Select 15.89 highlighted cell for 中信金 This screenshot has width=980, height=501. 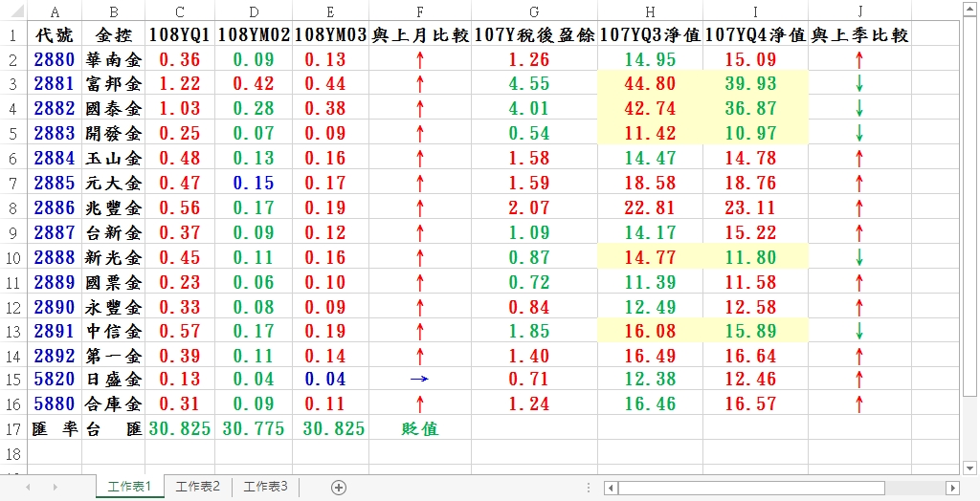(756, 331)
